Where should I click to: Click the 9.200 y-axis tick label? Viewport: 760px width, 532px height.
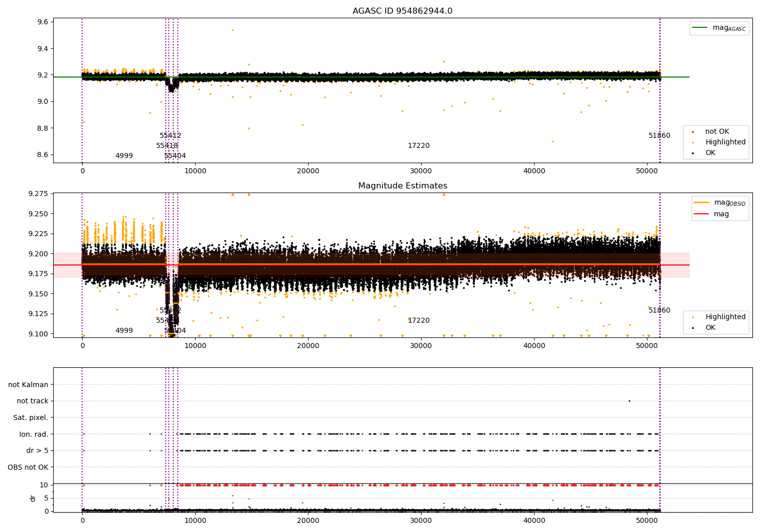point(39,254)
